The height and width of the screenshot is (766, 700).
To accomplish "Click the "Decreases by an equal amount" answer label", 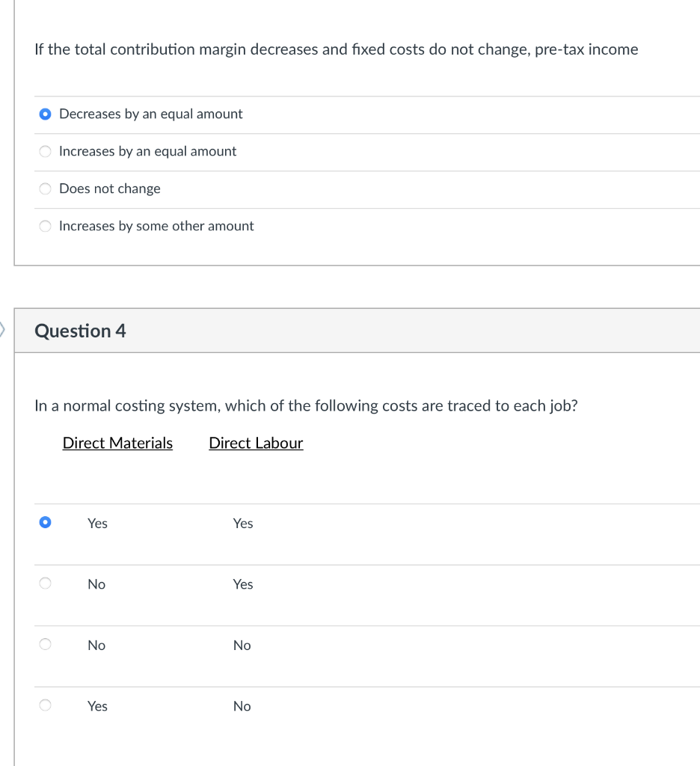I will (x=150, y=114).
